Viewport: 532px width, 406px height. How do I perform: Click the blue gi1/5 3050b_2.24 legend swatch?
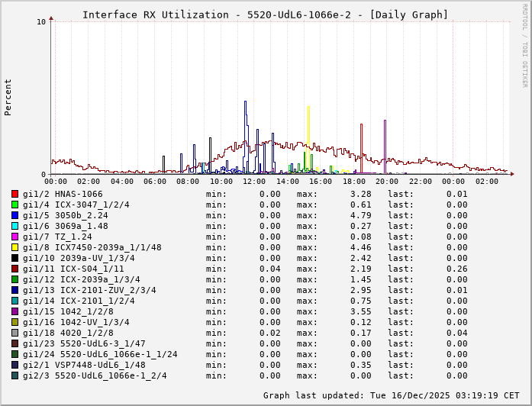click(15, 215)
